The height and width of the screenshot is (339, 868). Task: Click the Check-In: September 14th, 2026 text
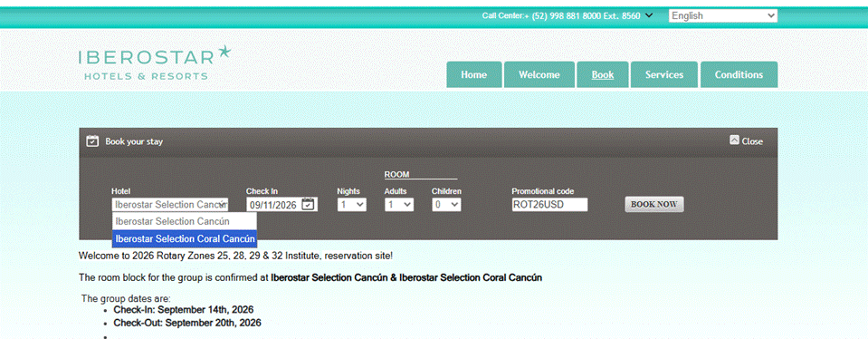pos(184,310)
